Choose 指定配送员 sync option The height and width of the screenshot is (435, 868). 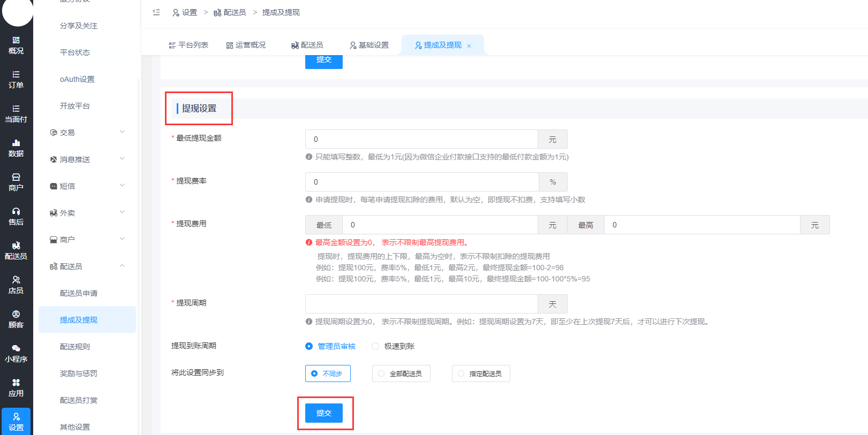481,373
